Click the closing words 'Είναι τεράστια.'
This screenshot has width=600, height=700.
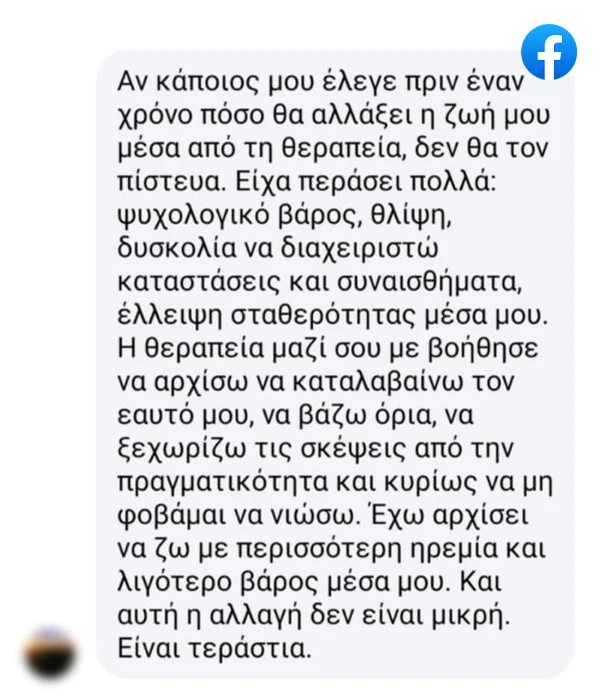214,649
